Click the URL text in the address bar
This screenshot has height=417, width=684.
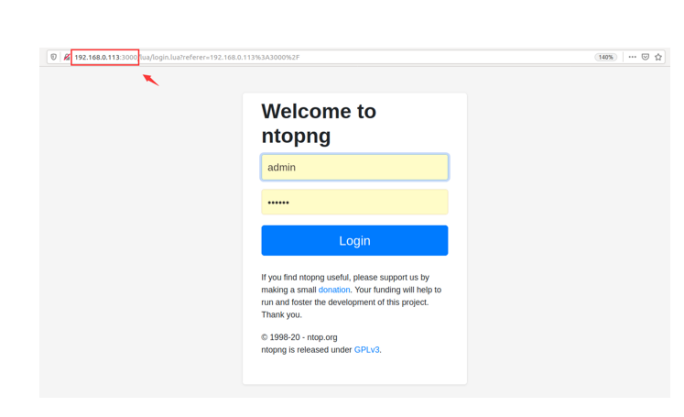coord(187,57)
